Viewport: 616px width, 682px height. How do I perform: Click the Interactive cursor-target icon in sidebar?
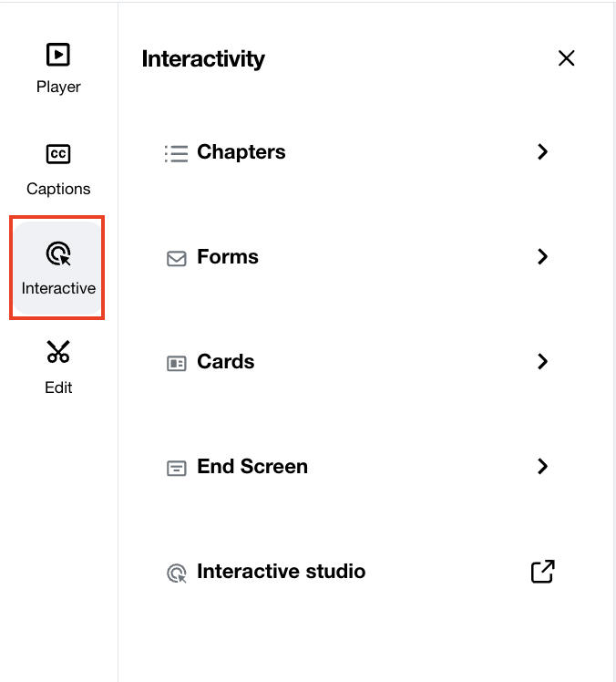point(58,253)
